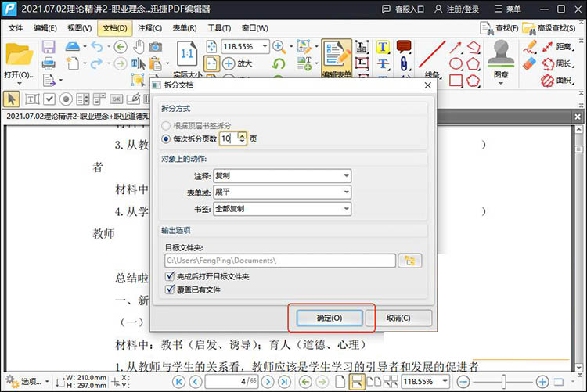
Task: Click Cancel(C) in split dialog
Action: click(x=398, y=318)
